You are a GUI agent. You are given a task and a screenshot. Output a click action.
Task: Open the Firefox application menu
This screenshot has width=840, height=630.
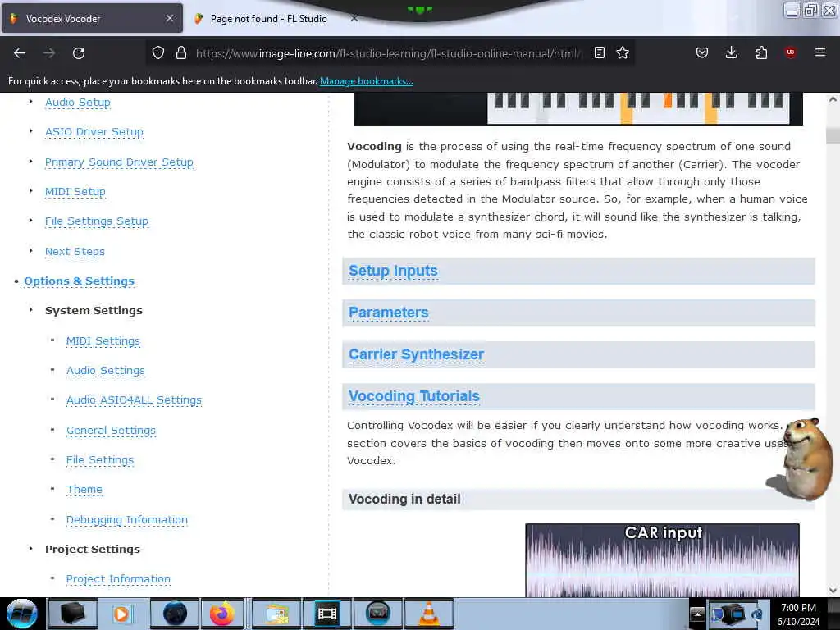(819, 52)
